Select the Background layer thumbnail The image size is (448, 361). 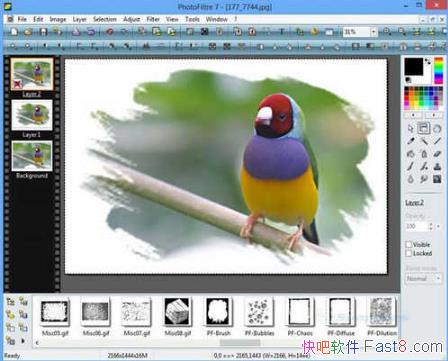click(32, 156)
